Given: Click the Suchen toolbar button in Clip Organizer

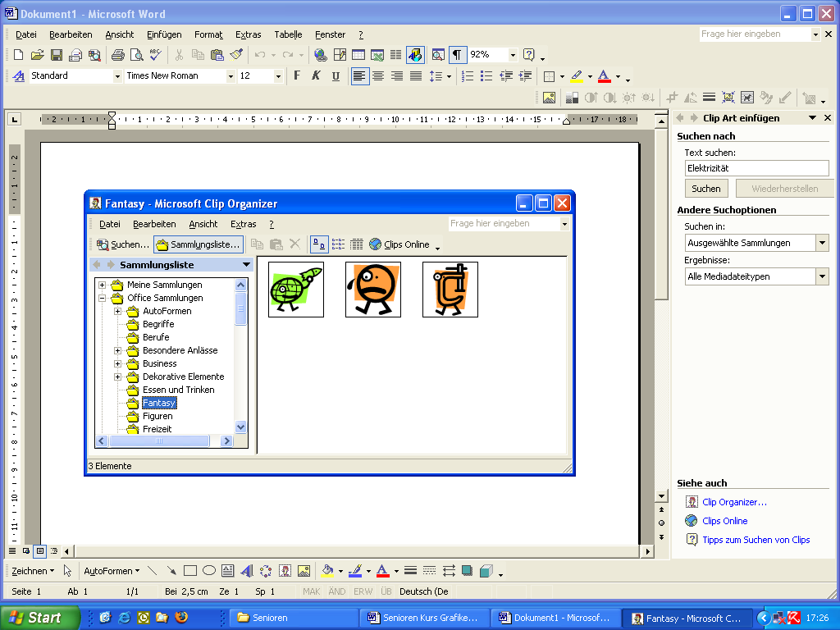Looking at the screenshot, I should tap(123, 244).
